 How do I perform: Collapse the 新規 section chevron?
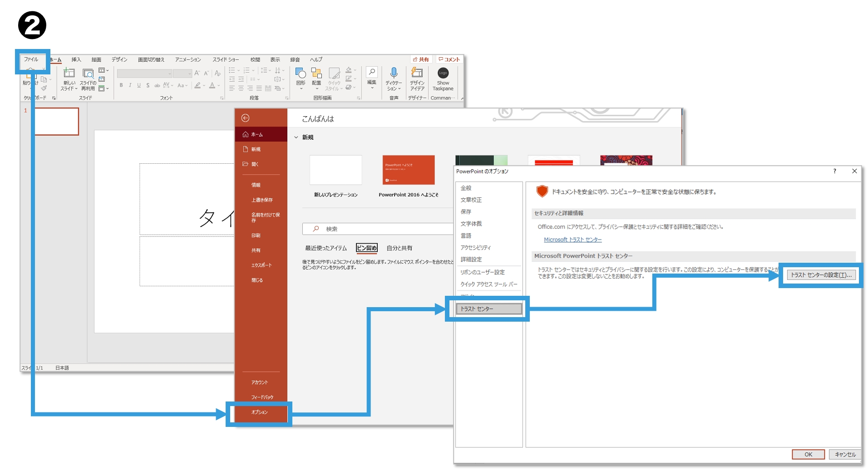click(296, 137)
